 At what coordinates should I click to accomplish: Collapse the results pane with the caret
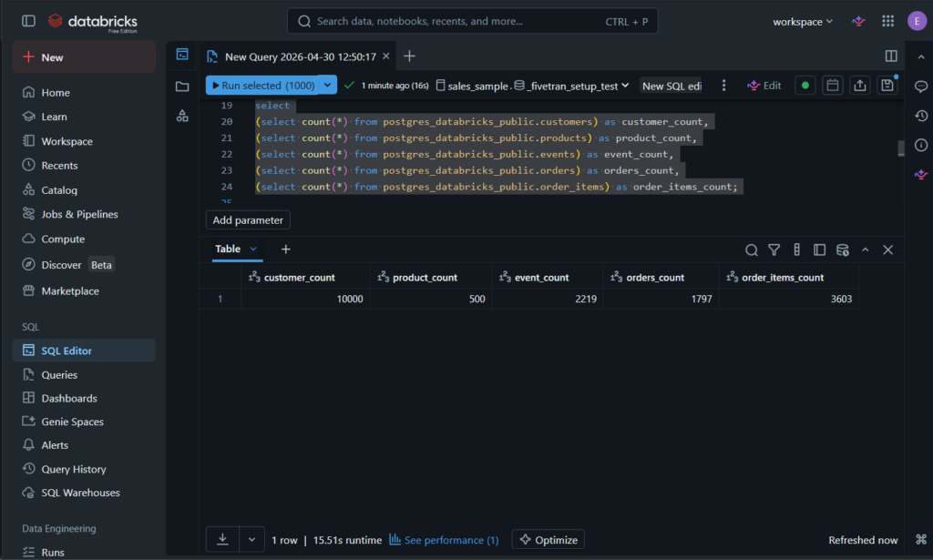pos(866,250)
